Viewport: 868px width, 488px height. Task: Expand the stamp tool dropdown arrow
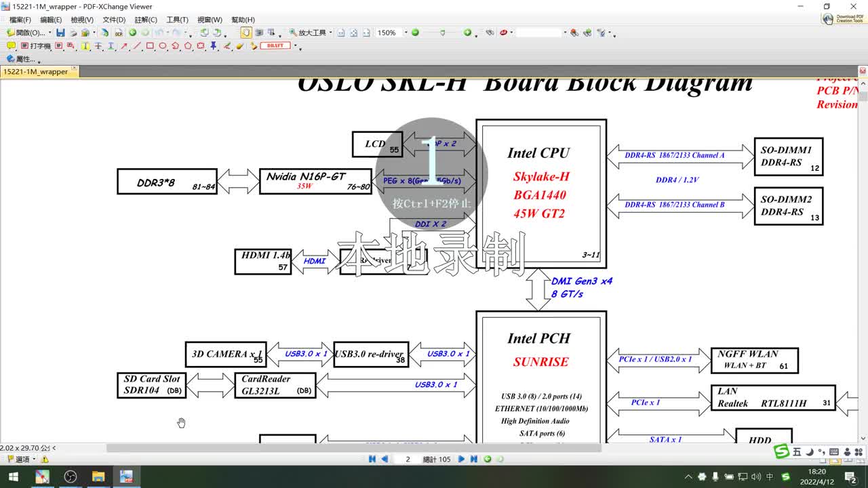[296, 45]
